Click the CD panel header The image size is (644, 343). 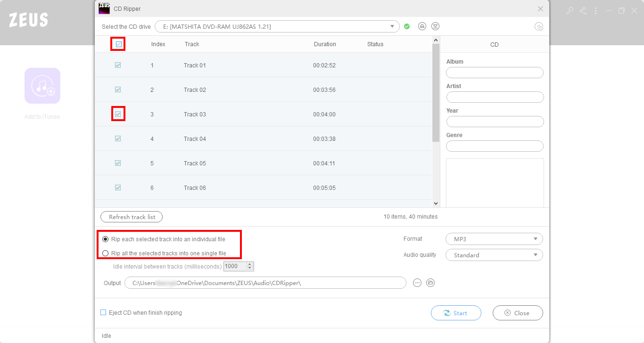tap(495, 44)
